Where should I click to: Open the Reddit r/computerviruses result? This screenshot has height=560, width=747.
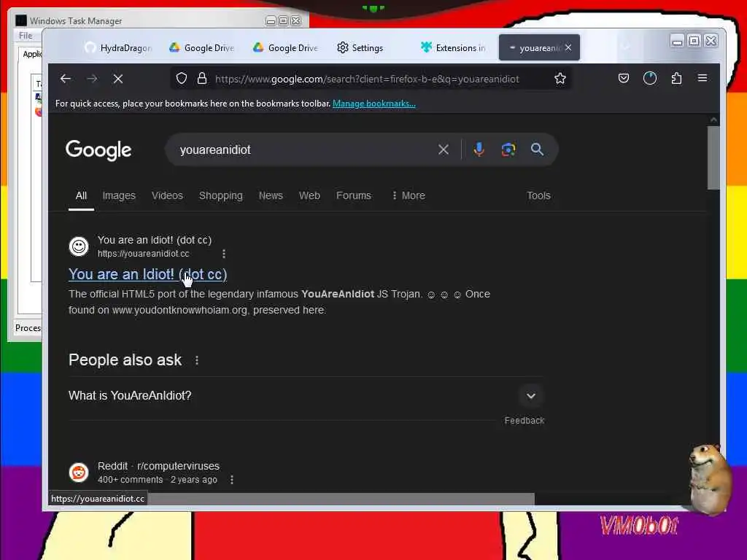tap(158, 466)
